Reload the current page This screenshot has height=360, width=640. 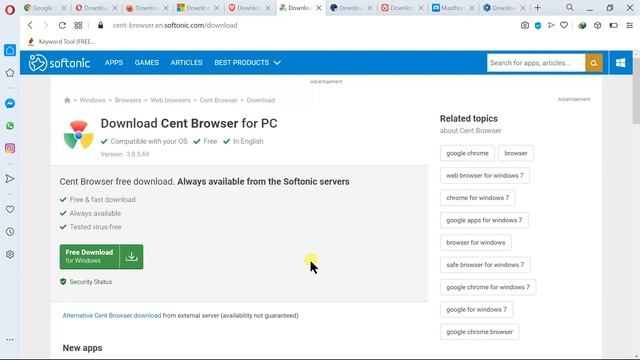pyautogui.click(x=62, y=25)
